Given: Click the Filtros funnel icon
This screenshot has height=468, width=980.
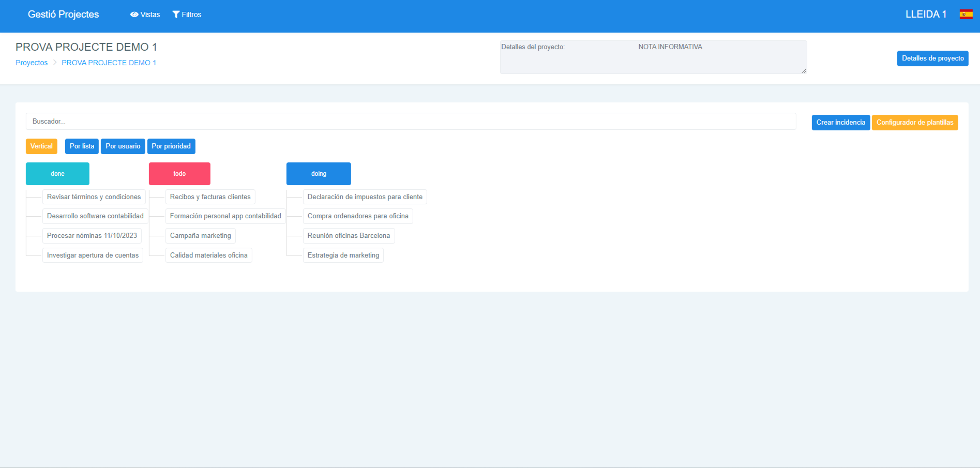Looking at the screenshot, I should point(176,14).
